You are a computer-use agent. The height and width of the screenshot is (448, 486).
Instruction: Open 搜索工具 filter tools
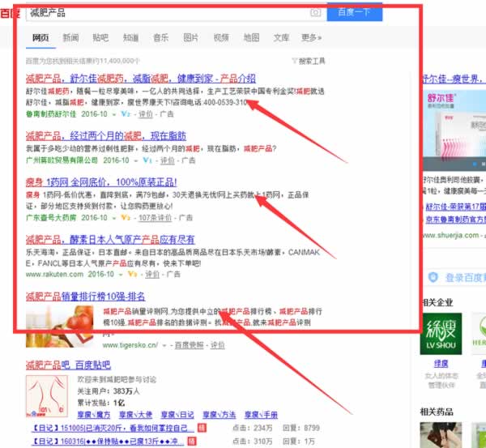tap(309, 61)
